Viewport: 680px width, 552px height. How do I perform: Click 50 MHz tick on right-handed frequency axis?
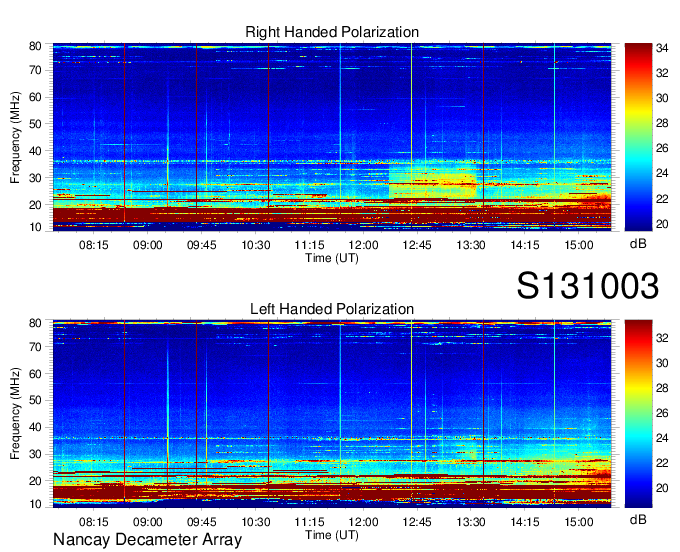click(35, 124)
